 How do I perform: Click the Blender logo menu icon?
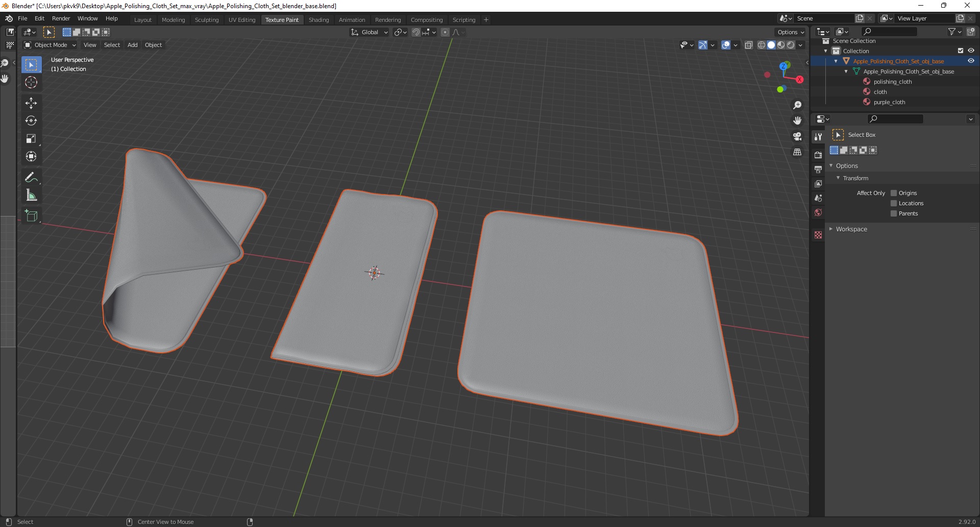9,18
